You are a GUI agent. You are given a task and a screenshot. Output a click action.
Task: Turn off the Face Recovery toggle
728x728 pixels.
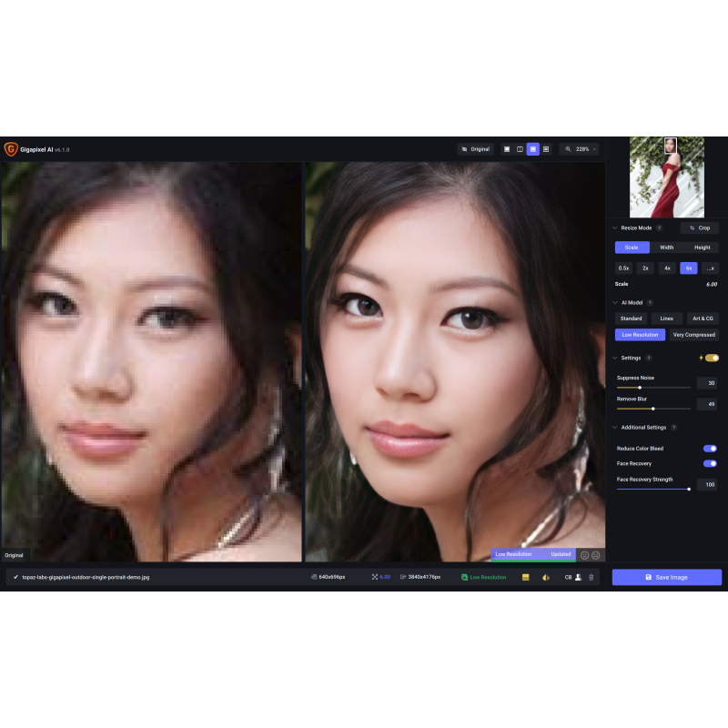pos(710,464)
